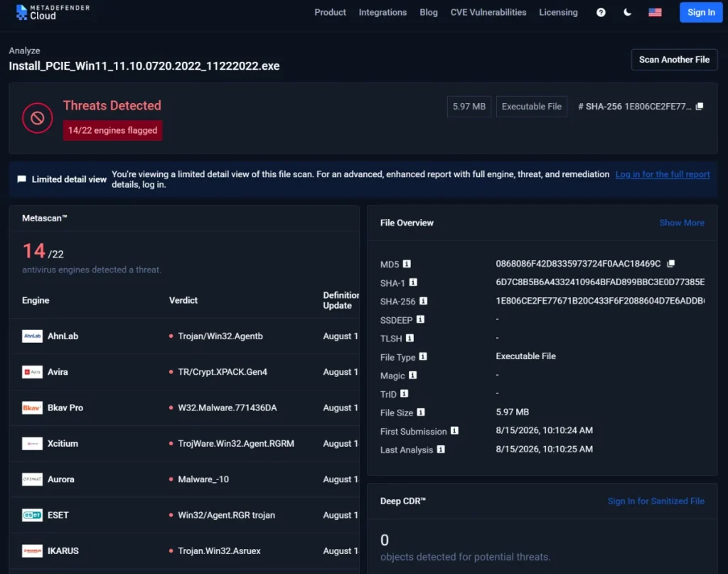The image size is (728, 574).
Task: Show info for Magic field
Action: click(x=412, y=376)
